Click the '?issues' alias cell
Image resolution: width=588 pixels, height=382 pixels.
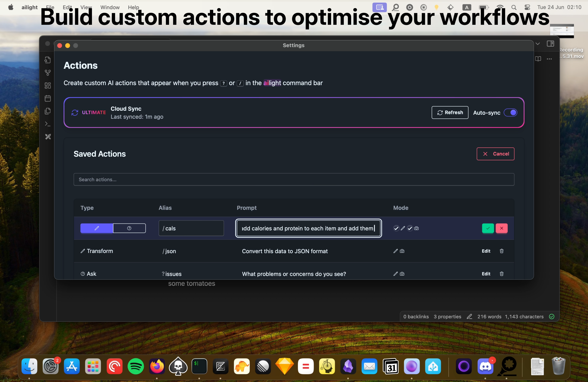pos(172,274)
